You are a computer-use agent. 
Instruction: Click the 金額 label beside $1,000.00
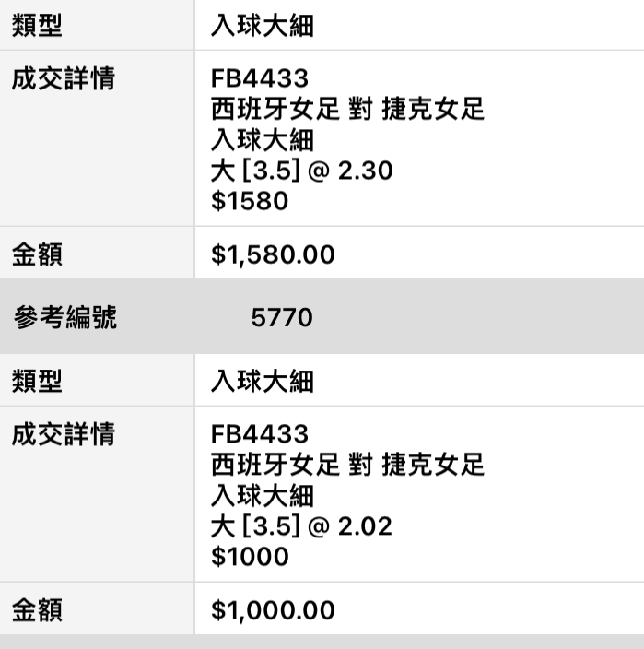pyautogui.click(x=37, y=610)
